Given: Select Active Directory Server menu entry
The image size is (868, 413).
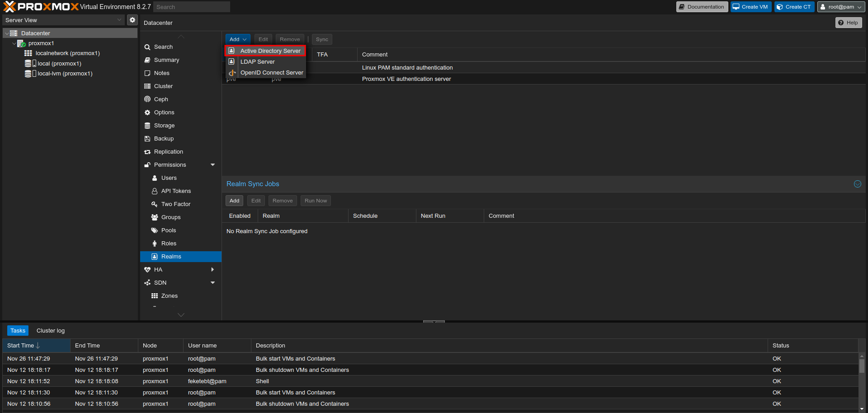Looking at the screenshot, I should [x=265, y=51].
